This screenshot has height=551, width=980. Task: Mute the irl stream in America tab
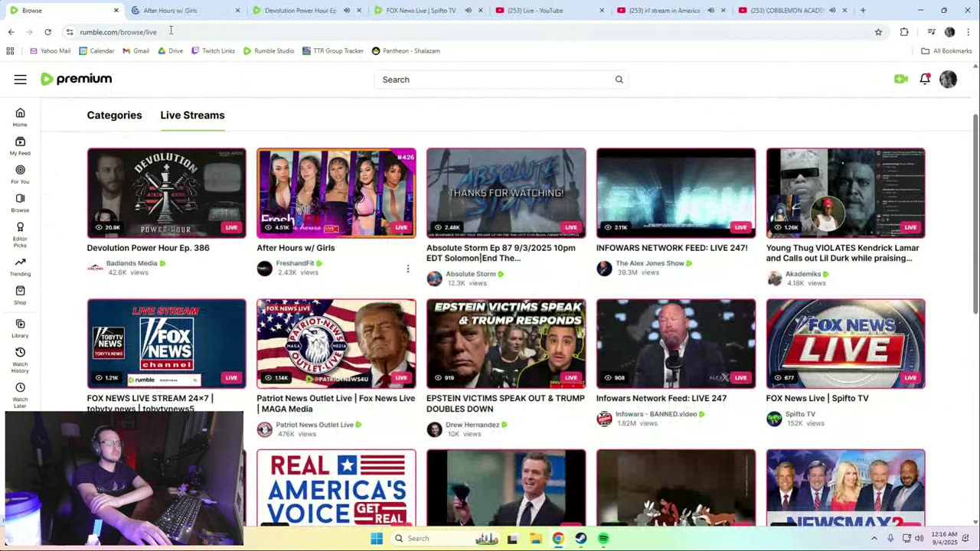710,11
